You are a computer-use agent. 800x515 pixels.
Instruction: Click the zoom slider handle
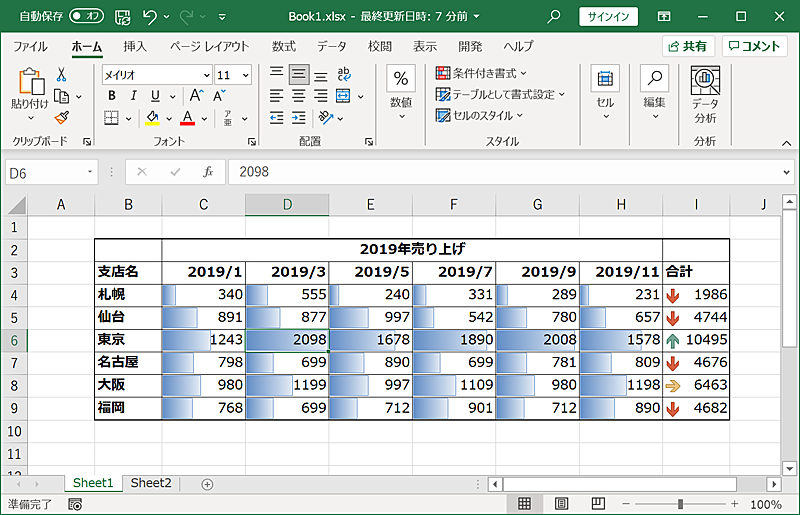pyautogui.click(x=680, y=504)
